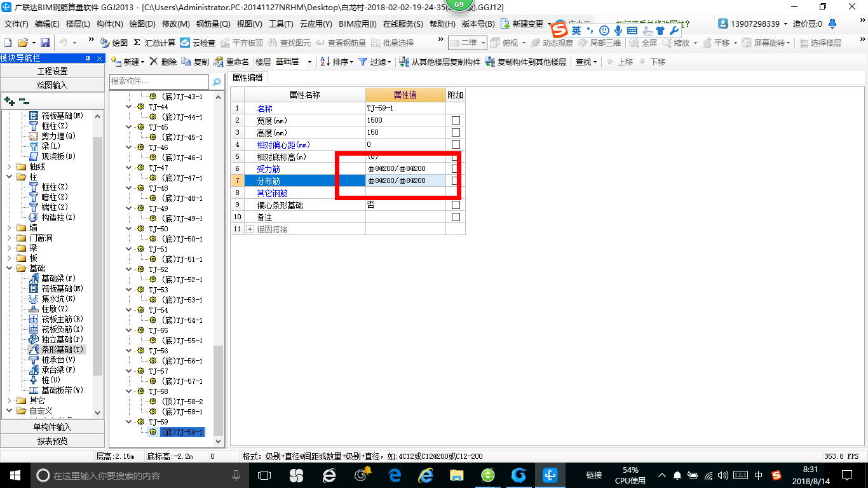The image size is (868, 488).
Task: Collapse 基础 folder in tree
Action: 9,268
